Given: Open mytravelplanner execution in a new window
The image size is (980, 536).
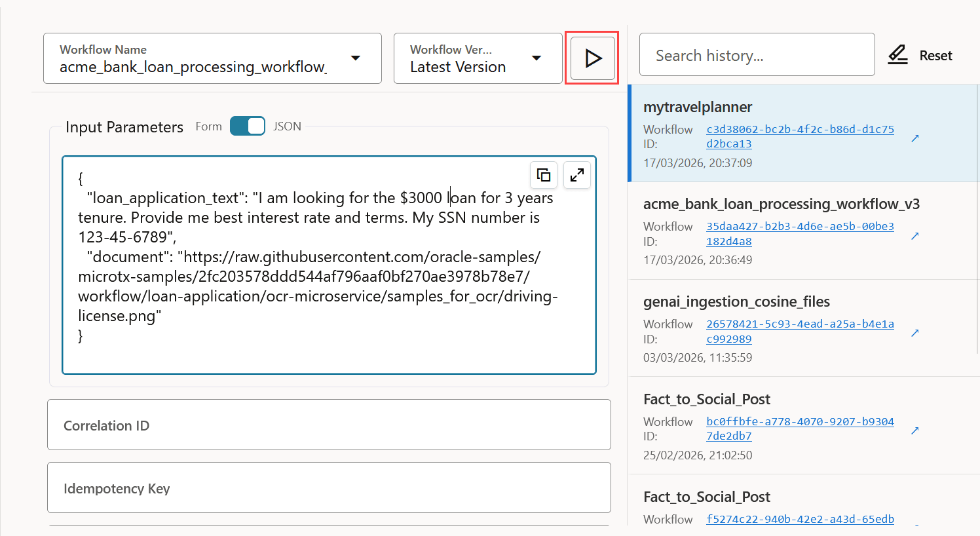Looking at the screenshot, I should click(x=915, y=138).
